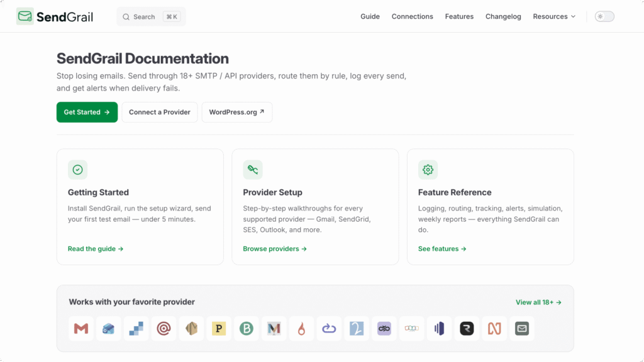This screenshot has height=362, width=644.
Task: Open the light blue number 2 icon
Action: tap(356, 328)
